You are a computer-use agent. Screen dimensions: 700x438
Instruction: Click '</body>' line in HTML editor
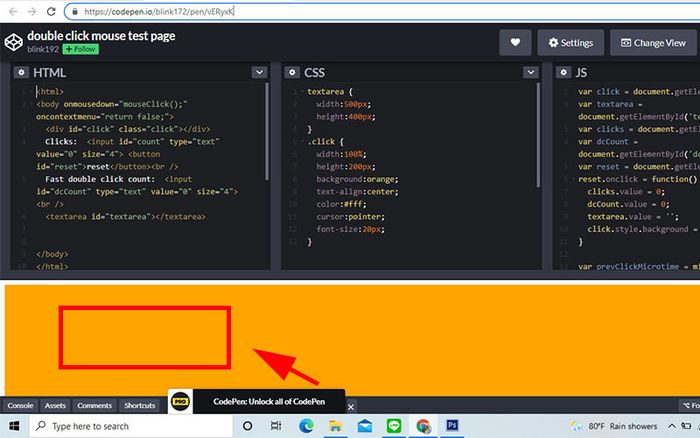tap(52, 254)
